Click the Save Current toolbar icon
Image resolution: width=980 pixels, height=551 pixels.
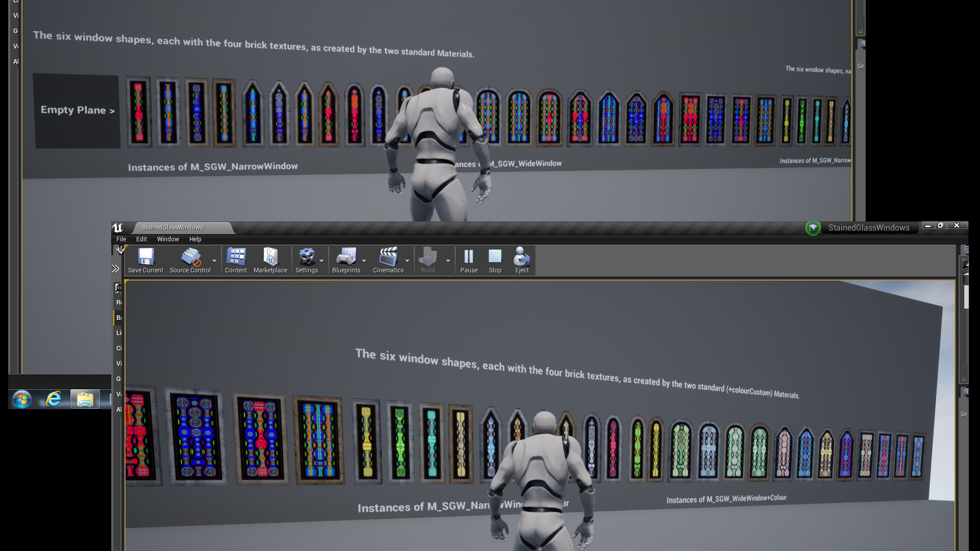(x=145, y=258)
